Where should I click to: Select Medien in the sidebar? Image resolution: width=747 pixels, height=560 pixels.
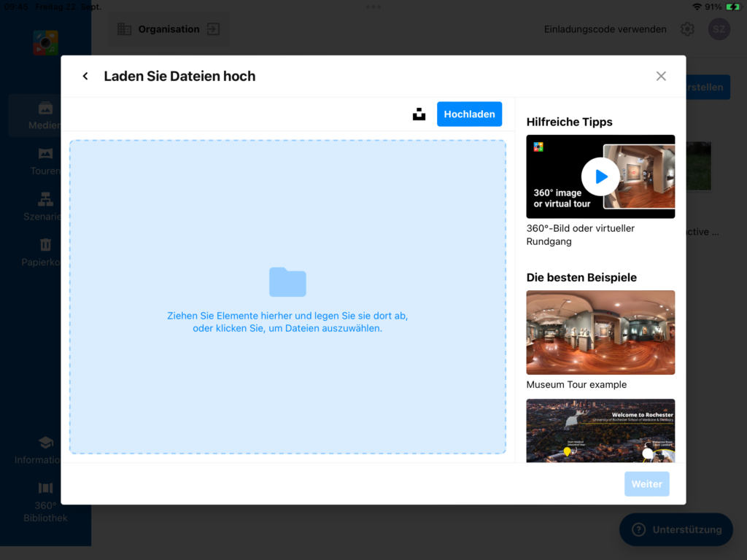[x=45, y=115]
